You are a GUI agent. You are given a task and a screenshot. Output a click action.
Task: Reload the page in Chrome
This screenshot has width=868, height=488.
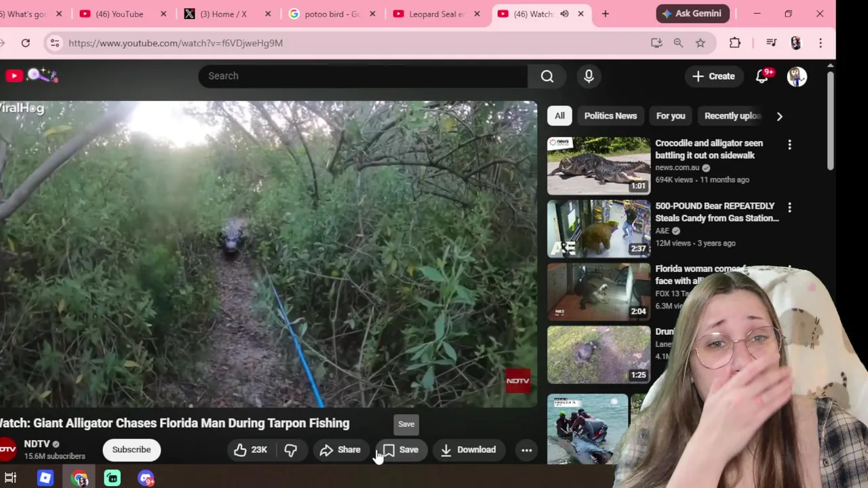[25, 43]
